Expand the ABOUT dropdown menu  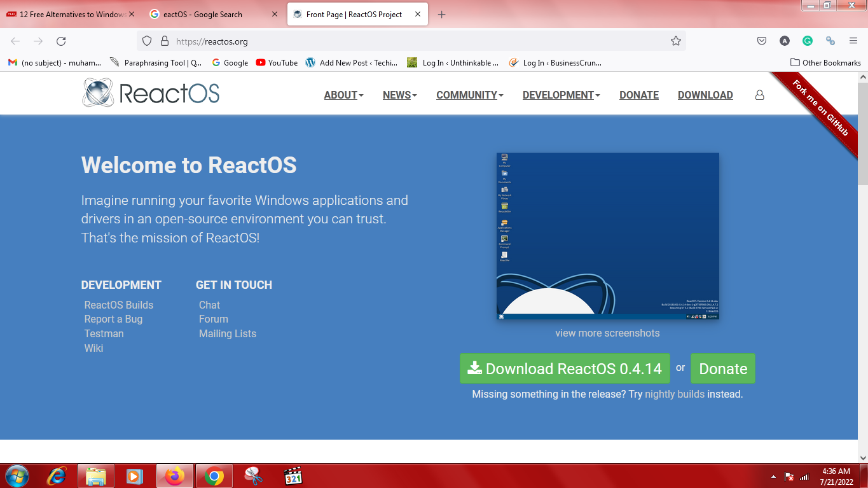pyautogui.click(x=343, y=95)
